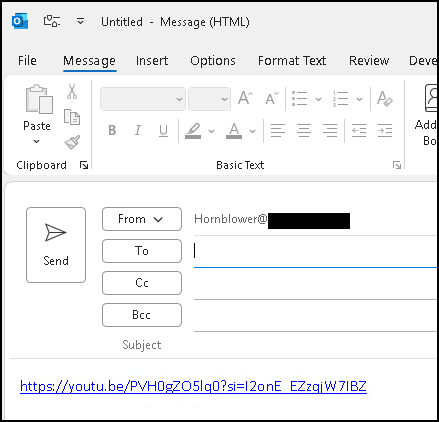Click Decrease Font Size icon
The height and width of the screenshot is (422, 439).
tap(271, 99)
